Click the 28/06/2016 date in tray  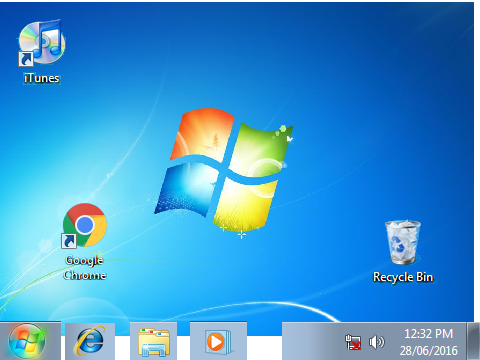[429, 351]
